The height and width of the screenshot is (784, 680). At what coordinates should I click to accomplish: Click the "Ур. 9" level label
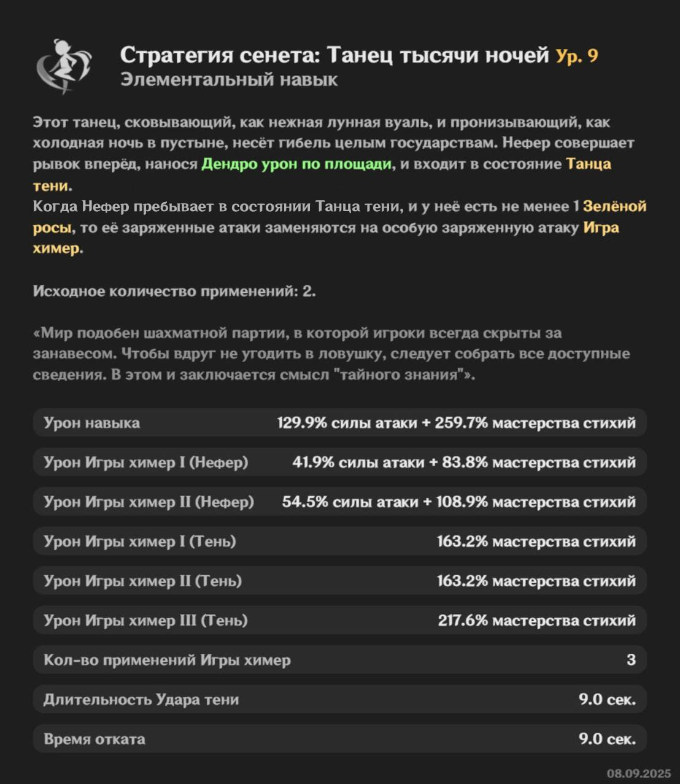click(x=577, y=56)
